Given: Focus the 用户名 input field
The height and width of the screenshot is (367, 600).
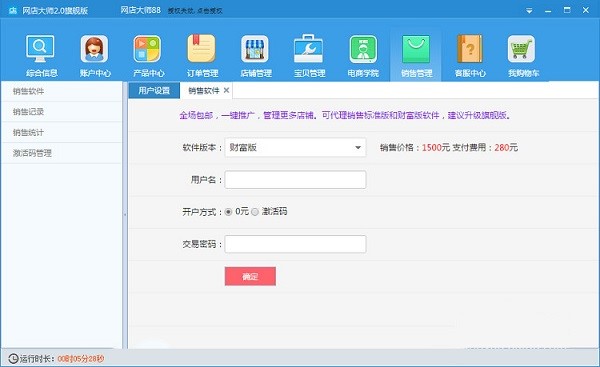Looking at the screenshot, I should [295, 179].
